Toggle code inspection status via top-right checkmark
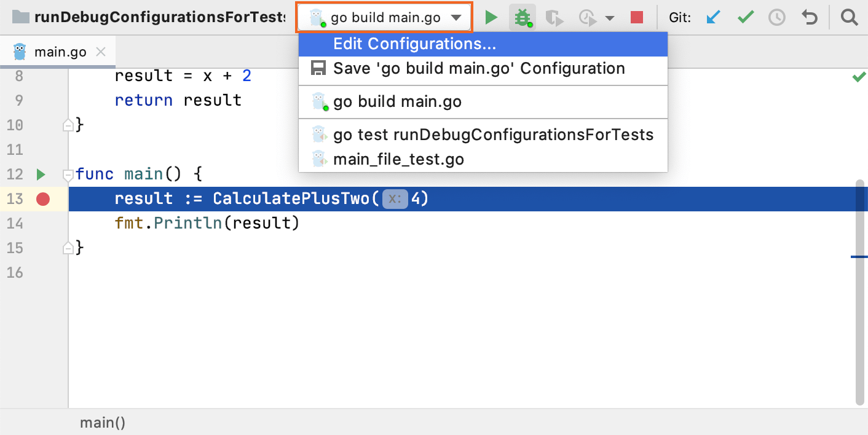 coord(858,76)
